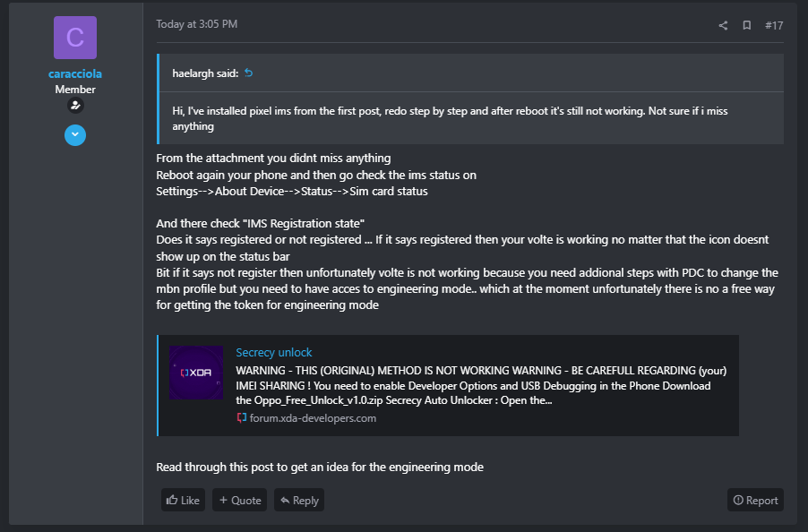Add post to multi-quote with Quote
This screenshot has width=808, height=532.
[x=239, y=500]
